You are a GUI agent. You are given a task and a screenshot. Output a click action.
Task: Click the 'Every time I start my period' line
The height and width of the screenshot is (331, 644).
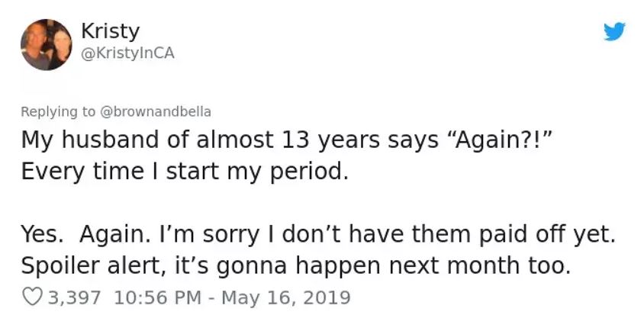(x=184, y=169)
